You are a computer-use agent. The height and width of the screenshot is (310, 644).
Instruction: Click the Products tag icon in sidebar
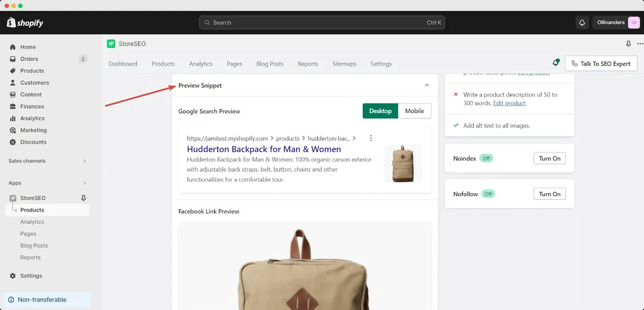(x=13, y=71)
